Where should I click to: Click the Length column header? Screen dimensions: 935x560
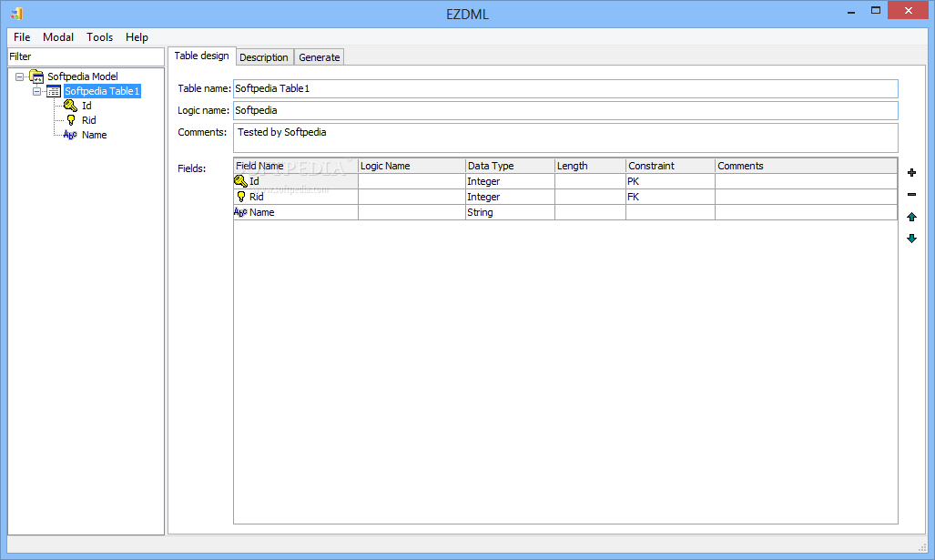coord(590,166)
